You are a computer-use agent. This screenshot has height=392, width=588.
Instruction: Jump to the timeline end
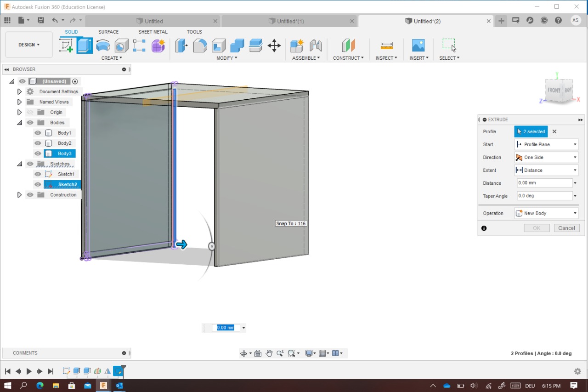point(51,371)
